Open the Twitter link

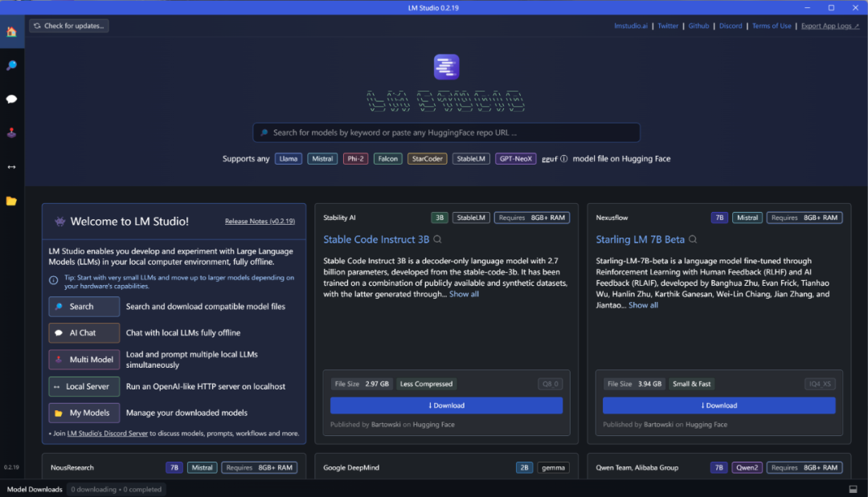click(x=668, y=26)
